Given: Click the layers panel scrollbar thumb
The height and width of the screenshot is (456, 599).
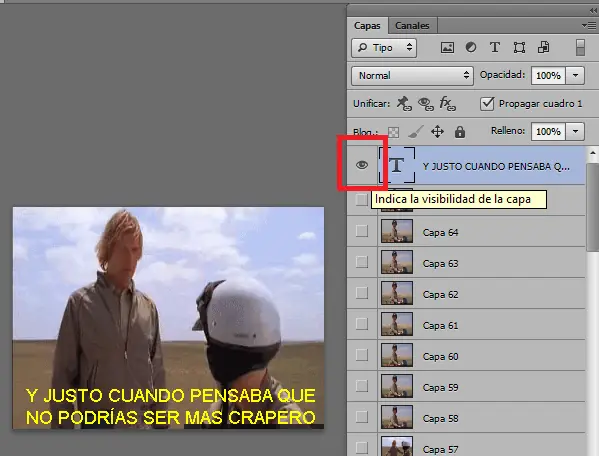Looking at the screenshot, I should tap(593, 207).
